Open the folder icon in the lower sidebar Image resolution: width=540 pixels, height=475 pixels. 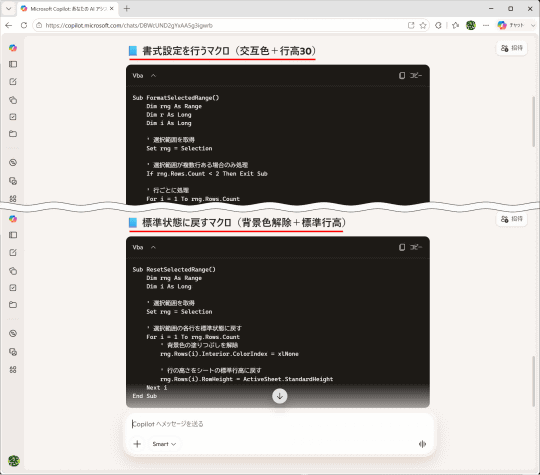click(x=13, y=304)
